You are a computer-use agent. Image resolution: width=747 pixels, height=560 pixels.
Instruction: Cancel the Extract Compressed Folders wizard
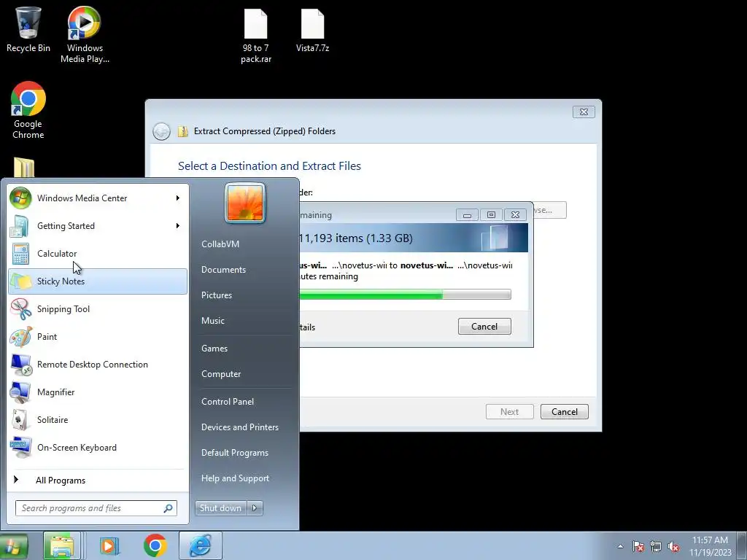(565, 412)
